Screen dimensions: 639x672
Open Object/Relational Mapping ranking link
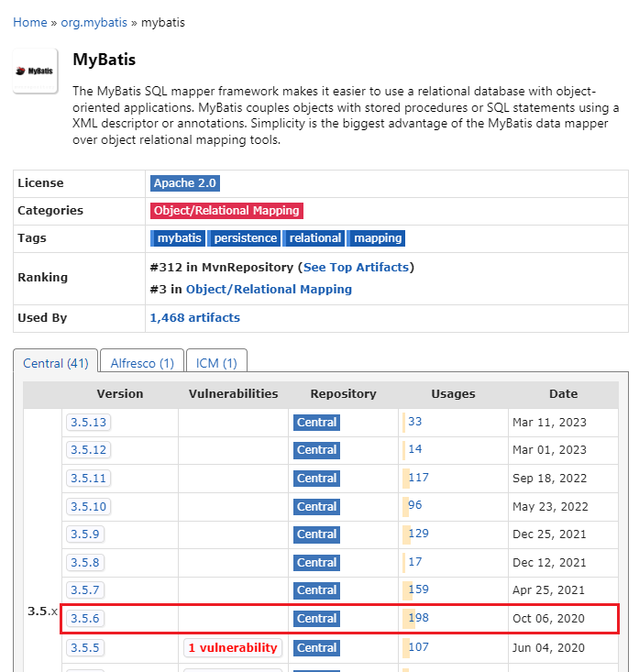(269, 290)
